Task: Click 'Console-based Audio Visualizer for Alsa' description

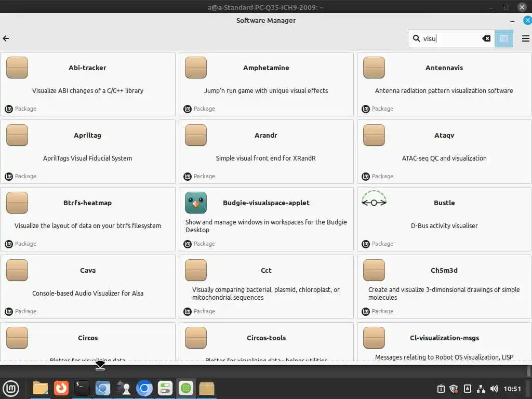Action: [87, 293]
